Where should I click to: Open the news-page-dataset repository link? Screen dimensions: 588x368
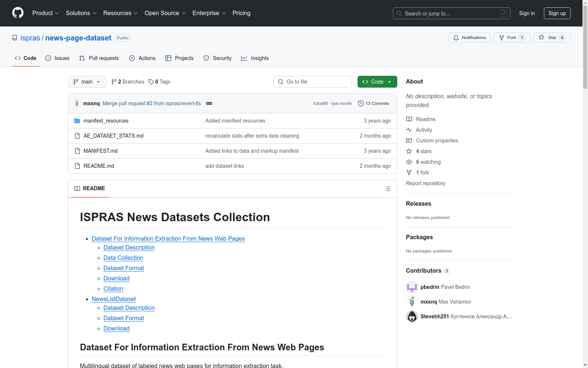(78, 38)
